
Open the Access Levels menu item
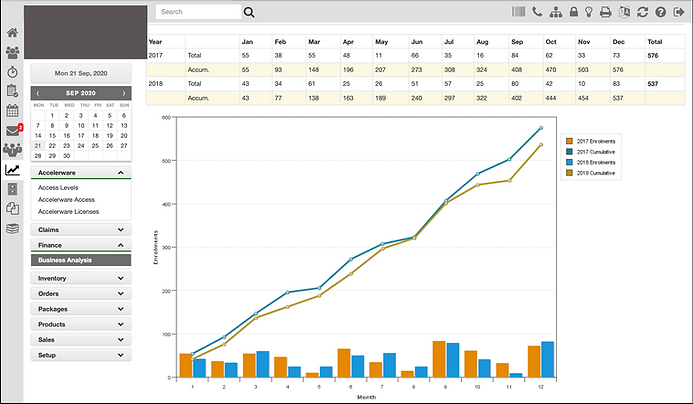(x=58, y=187)
